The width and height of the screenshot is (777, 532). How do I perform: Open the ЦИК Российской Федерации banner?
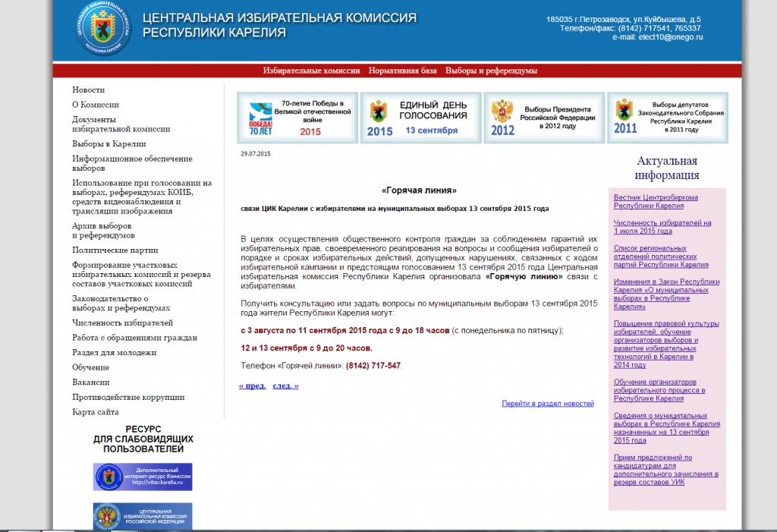pyautogui.click(x=143, y=516)
